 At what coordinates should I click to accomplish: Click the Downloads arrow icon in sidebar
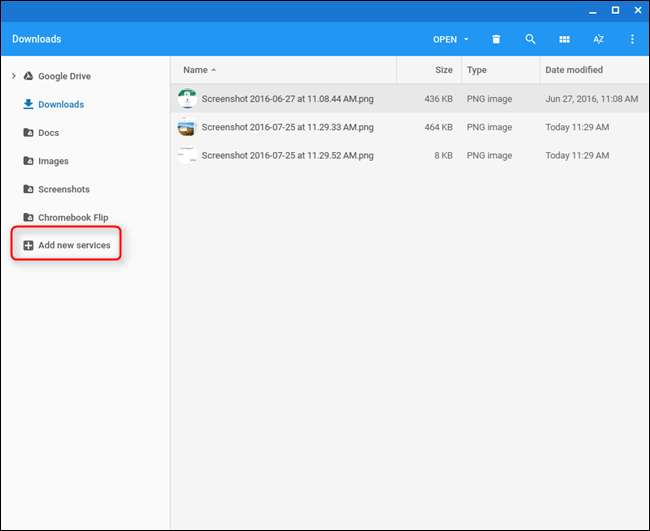pyautogui.click(x=28, y=104)
